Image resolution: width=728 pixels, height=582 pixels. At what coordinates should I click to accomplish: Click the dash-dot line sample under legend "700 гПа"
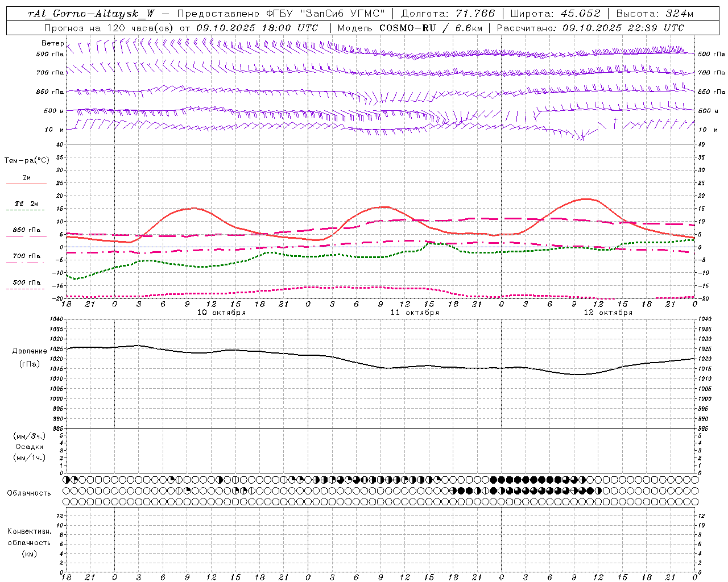click(26, 263)
